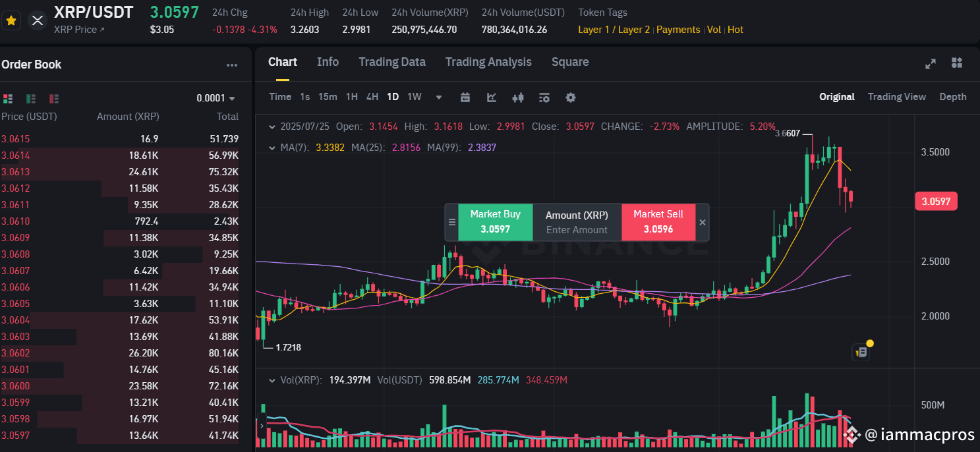Select the 1D interval
The height and width of the screenshot is (452, 980).
pyautogui.click(x=393, y=97)
